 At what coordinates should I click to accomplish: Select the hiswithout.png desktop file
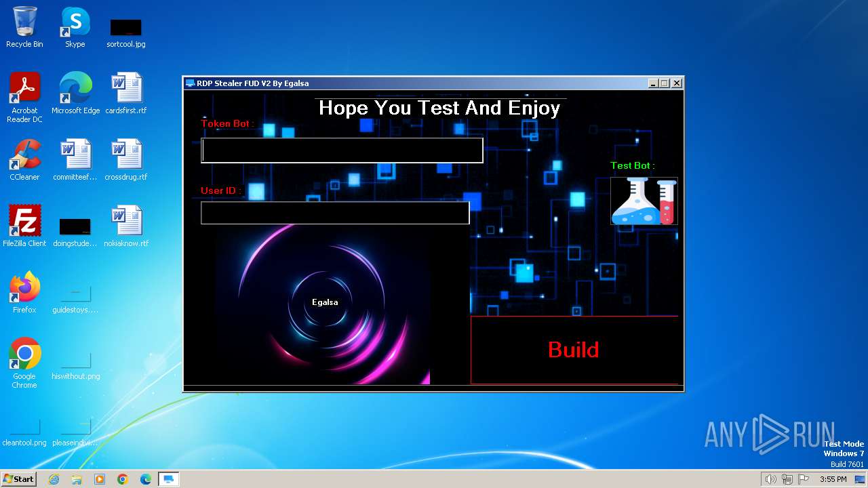tap(75, 365)
